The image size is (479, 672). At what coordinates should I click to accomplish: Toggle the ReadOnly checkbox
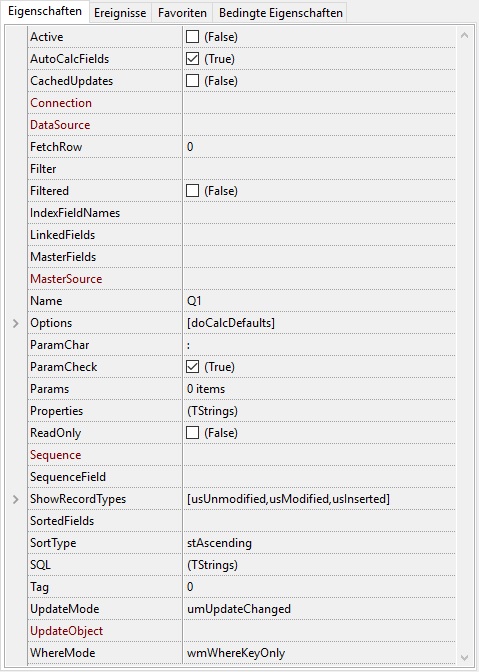pos(192,433)
